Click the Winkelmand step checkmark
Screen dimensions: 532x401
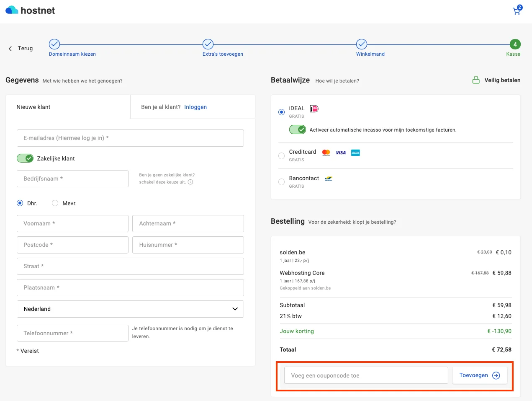click(x=362, y=44)
